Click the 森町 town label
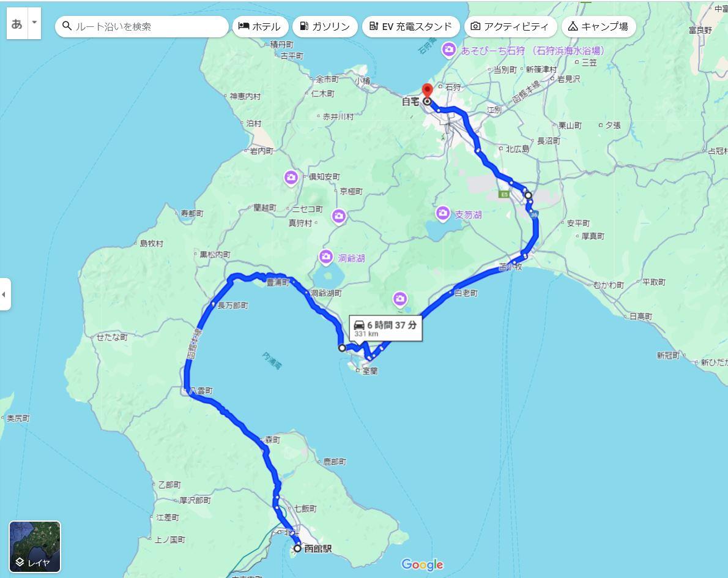The image size is (728, 578). pos(273,440)
